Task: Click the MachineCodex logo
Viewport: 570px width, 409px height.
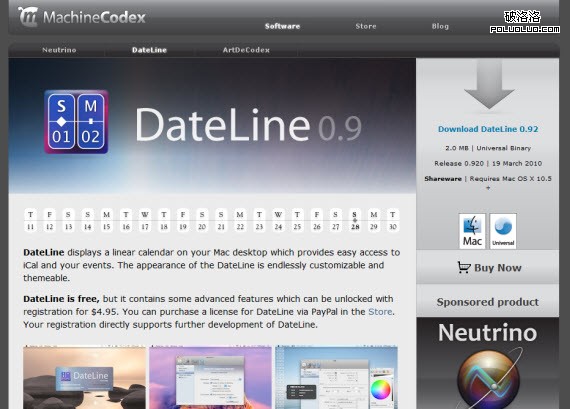Action: 82,17
